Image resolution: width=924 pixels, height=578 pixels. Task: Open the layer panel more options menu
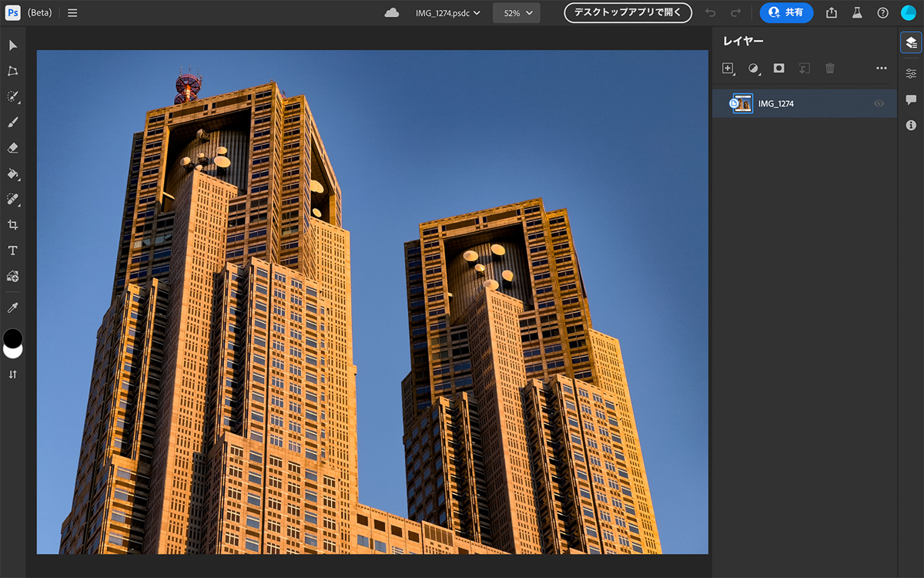(x=882, y=69)
